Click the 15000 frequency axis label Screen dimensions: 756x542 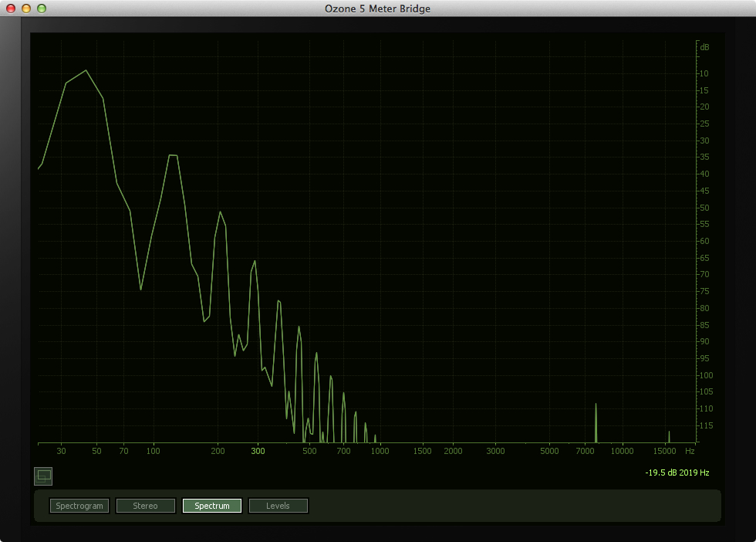[x=664, y=451]
